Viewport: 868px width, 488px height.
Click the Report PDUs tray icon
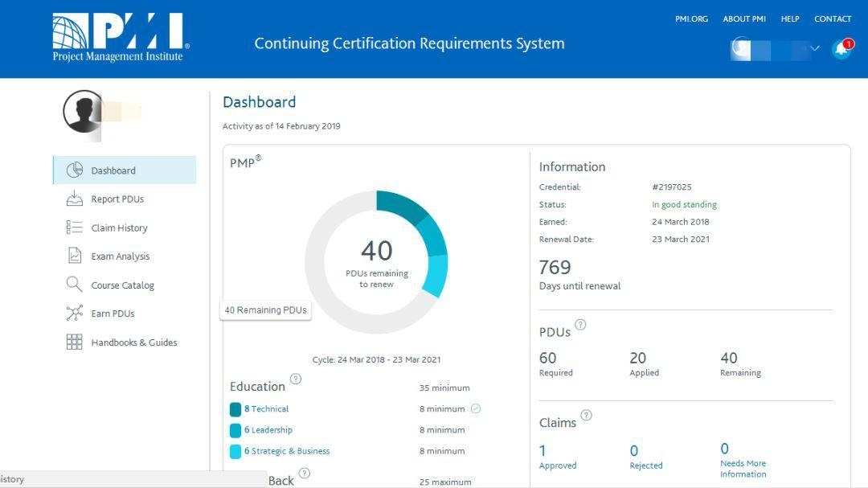[75, 199]
